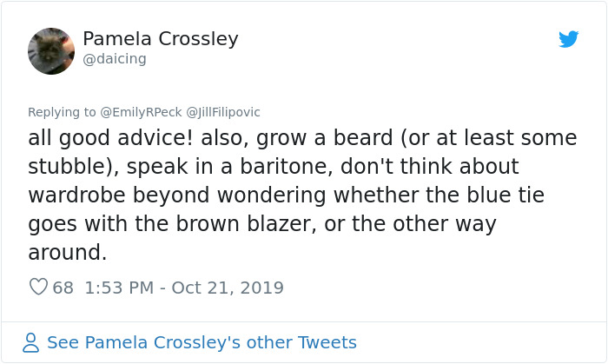Click the tweet line starting 'all good advice!'

click(x=302, y=138)
